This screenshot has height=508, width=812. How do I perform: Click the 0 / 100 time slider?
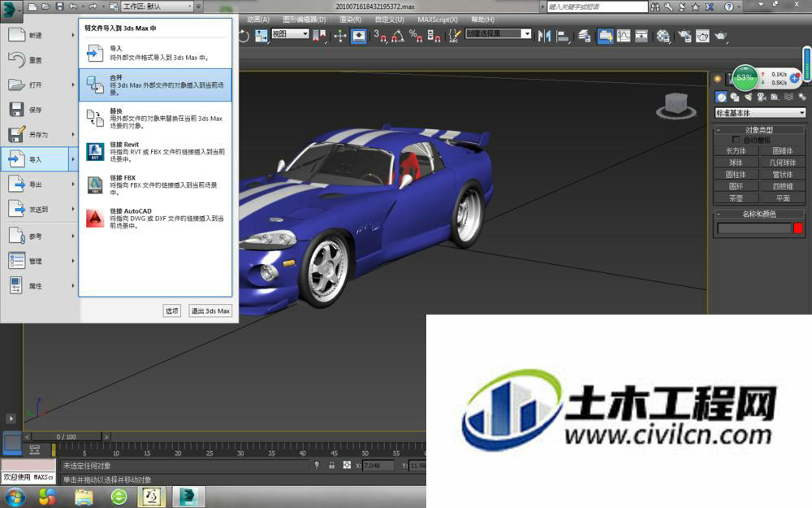67,436
